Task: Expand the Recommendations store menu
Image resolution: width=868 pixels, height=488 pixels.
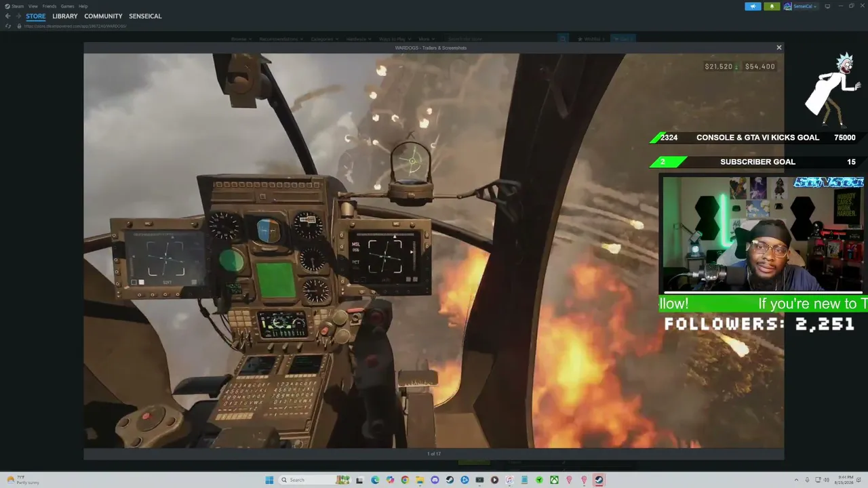Action: coord(281,39)
